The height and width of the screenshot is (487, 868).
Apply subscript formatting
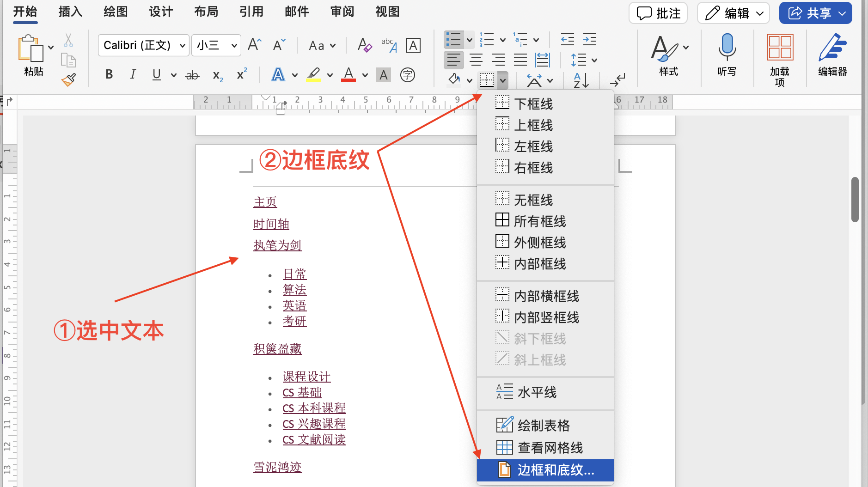[218, 75]
